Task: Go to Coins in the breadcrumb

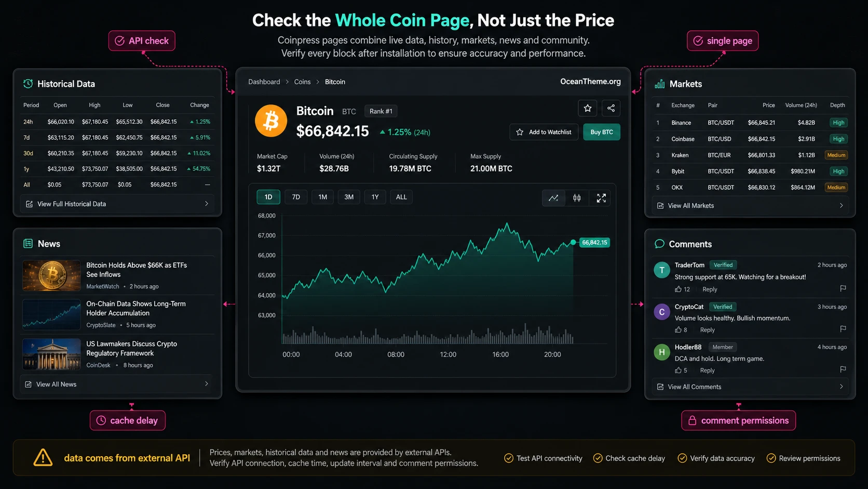Action: tap(303, 82)
